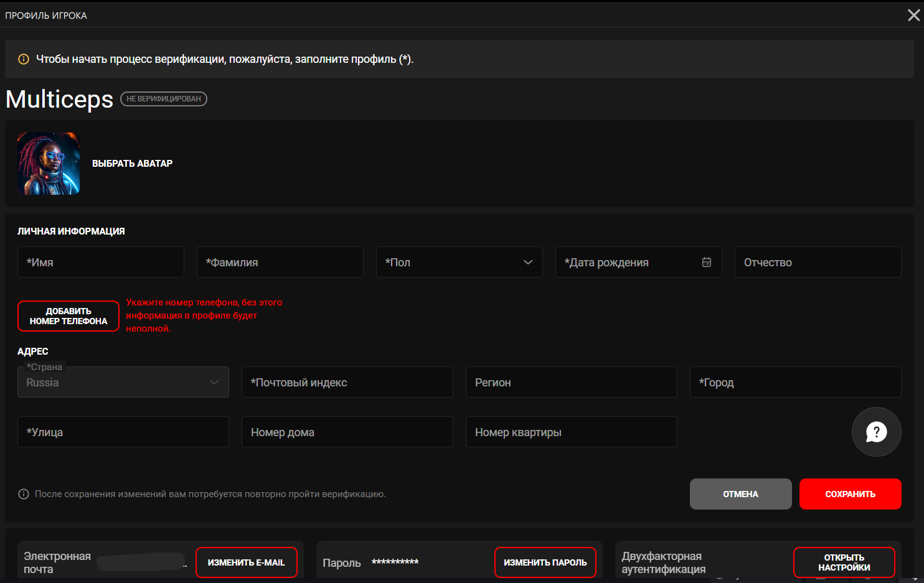The image size is (924, 583).
Task: Focus the Имя first name field
Action: pos(100,262)
